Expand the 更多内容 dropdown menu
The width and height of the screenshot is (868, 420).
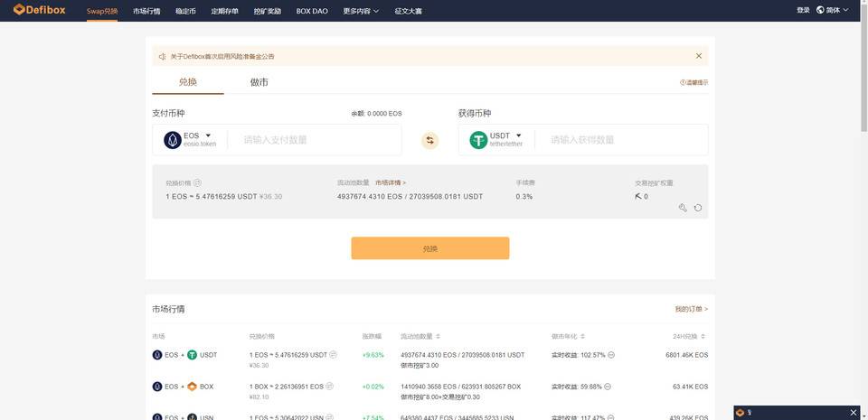tap(361, 11)
